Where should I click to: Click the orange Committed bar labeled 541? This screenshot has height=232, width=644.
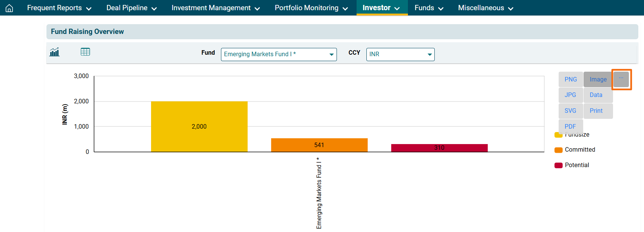(319, 145)
